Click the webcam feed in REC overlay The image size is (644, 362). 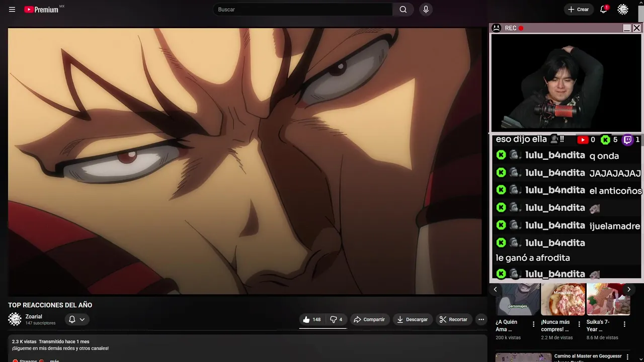click(566, 82)
